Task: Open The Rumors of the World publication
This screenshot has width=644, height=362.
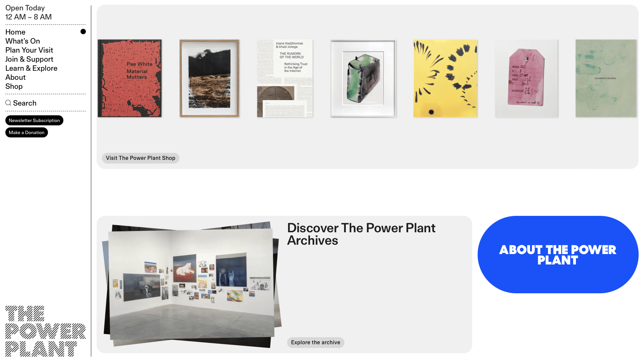Action: coord(285,78)
